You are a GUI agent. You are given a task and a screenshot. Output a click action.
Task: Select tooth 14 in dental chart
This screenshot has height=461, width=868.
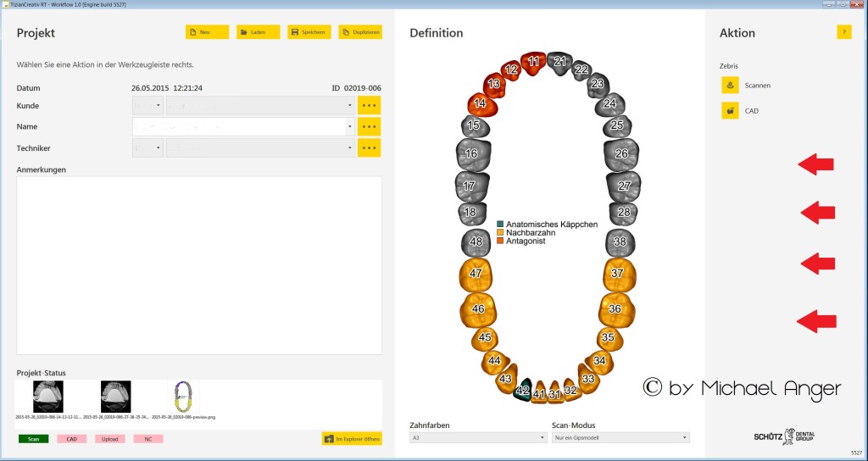[x=481, y=103]
